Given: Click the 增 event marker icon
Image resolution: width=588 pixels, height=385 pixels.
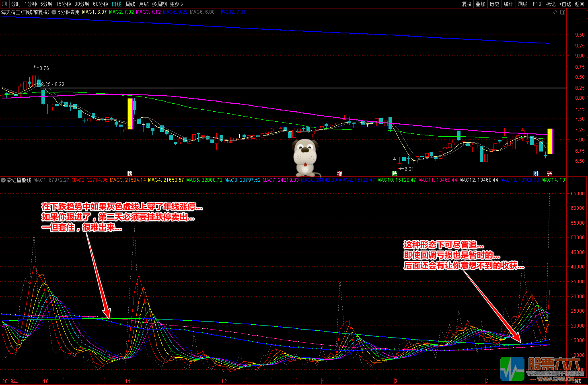Looking at the screenshot, I should coord(339,174).
